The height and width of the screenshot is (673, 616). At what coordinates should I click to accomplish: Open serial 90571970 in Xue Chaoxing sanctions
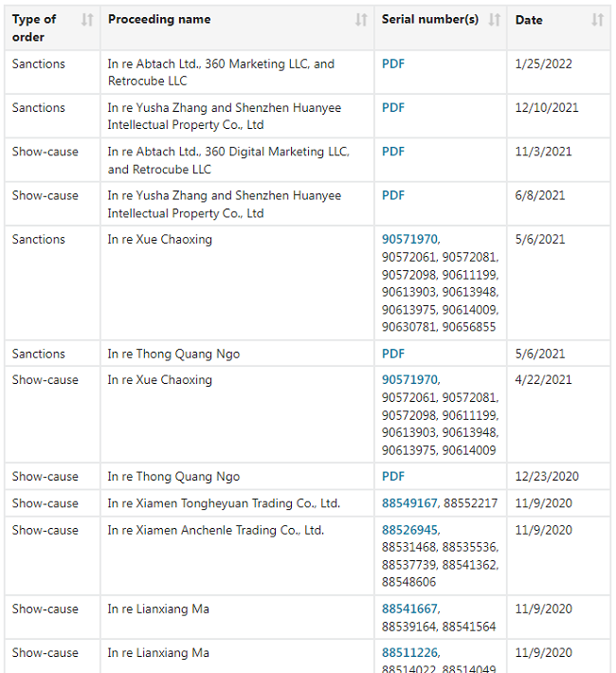[409, 240]
